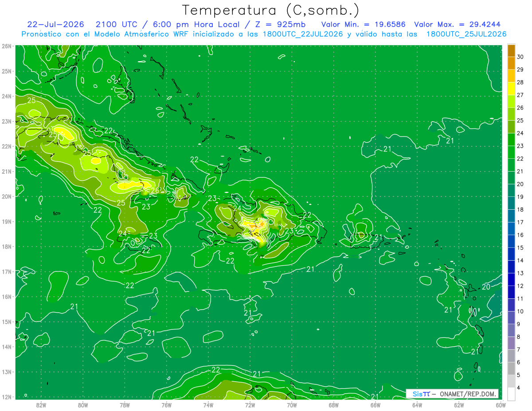Click the "66W" longitude axis label
The image size is (532, 411).
tap(375, 405)
